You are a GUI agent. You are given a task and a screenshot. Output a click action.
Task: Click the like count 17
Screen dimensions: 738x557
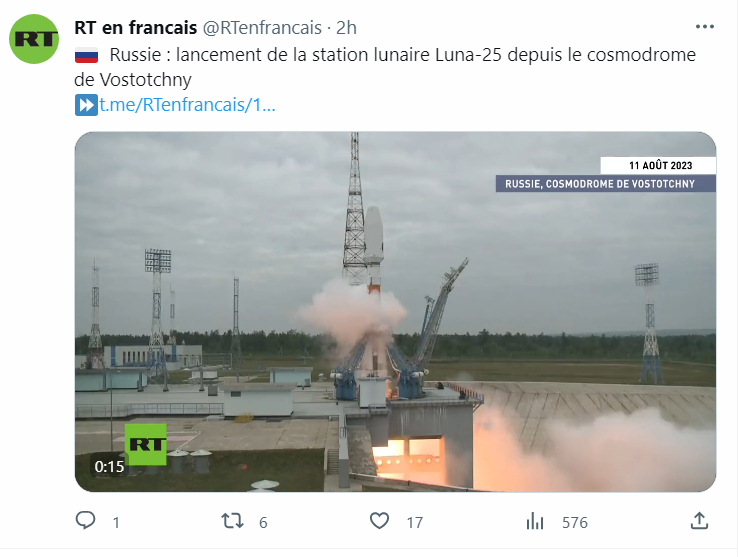(x=415, y=523)
